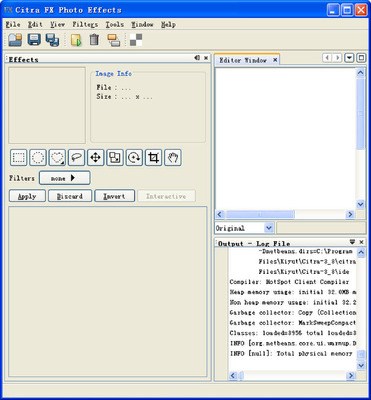Select the move arrows tool
This screenshot has height=400, width=371.
[x=96, y=158]
